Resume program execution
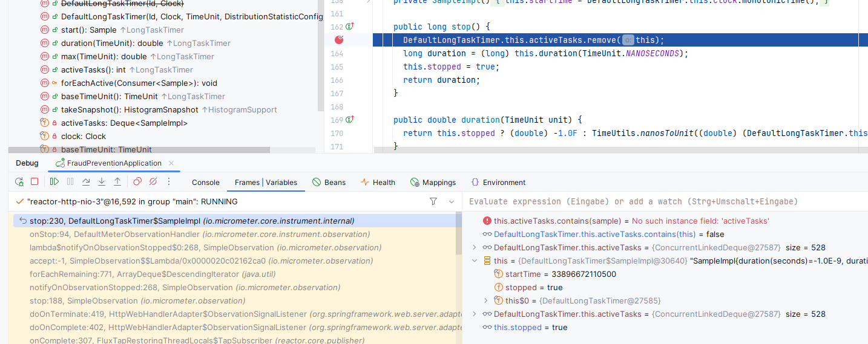Screen dimensions: 868x344 tap(54, 182)
